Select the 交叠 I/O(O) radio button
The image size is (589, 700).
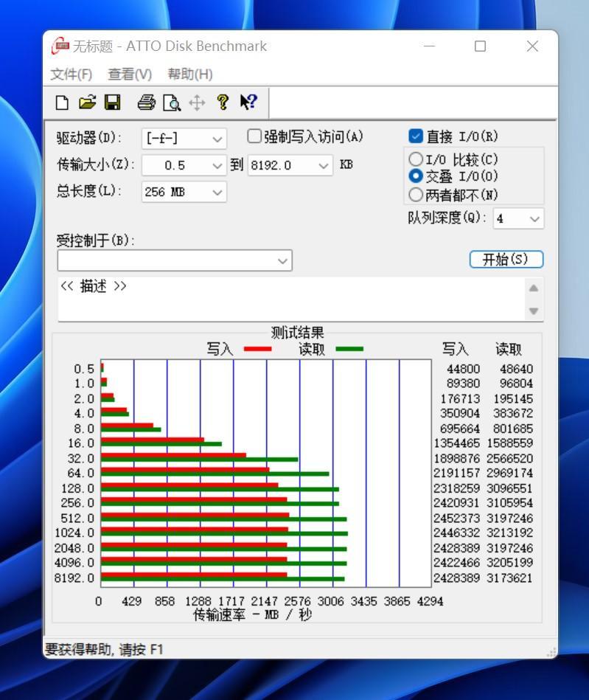(416, 176)
